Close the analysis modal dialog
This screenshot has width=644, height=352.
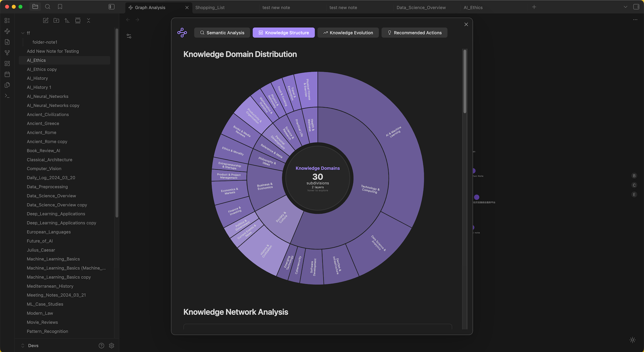click(x=466, y=24)
